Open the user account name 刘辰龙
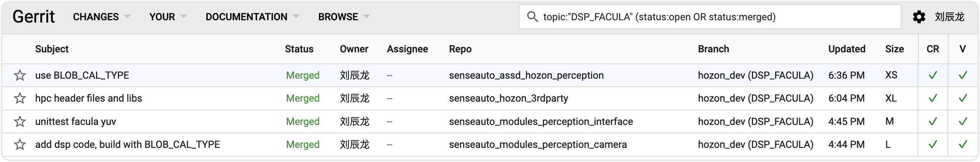Viewport: 980px width, 162px height. (x=949, y=17)
